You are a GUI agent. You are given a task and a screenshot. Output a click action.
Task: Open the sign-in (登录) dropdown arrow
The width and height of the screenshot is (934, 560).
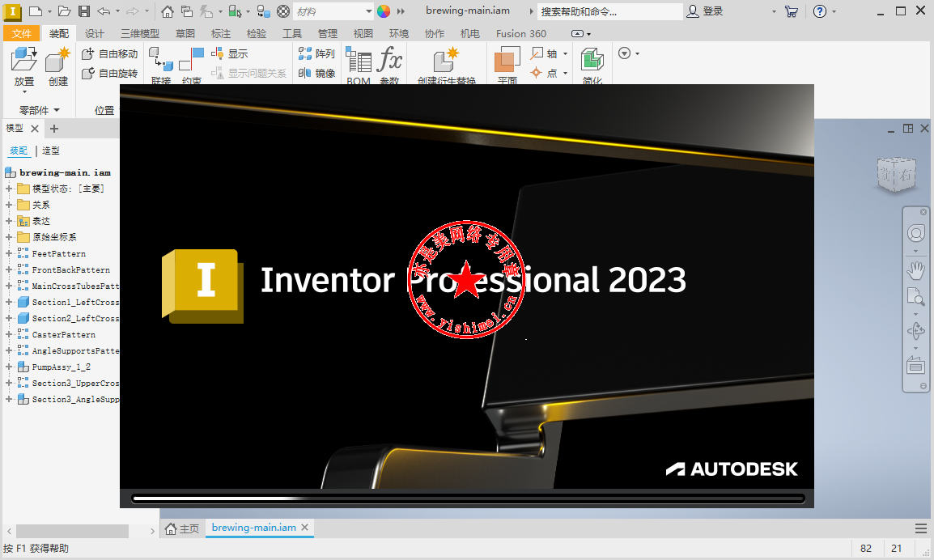[x=774, y=11]
